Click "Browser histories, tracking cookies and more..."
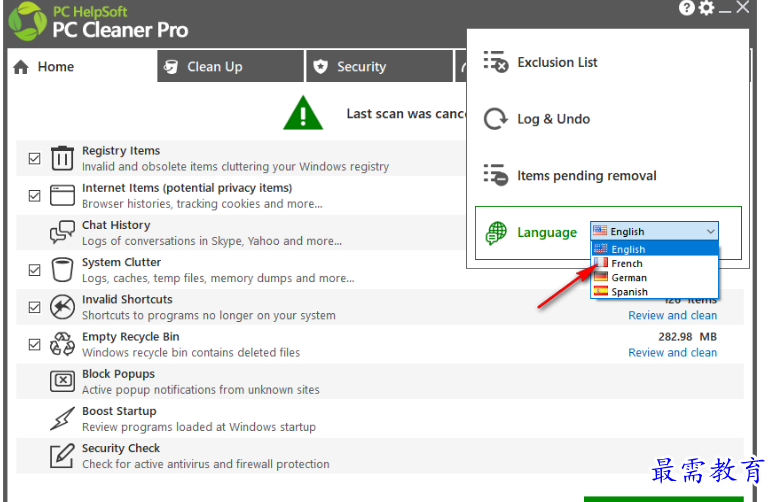Screen dimensions: 773x502 click(x=202, y=204)
